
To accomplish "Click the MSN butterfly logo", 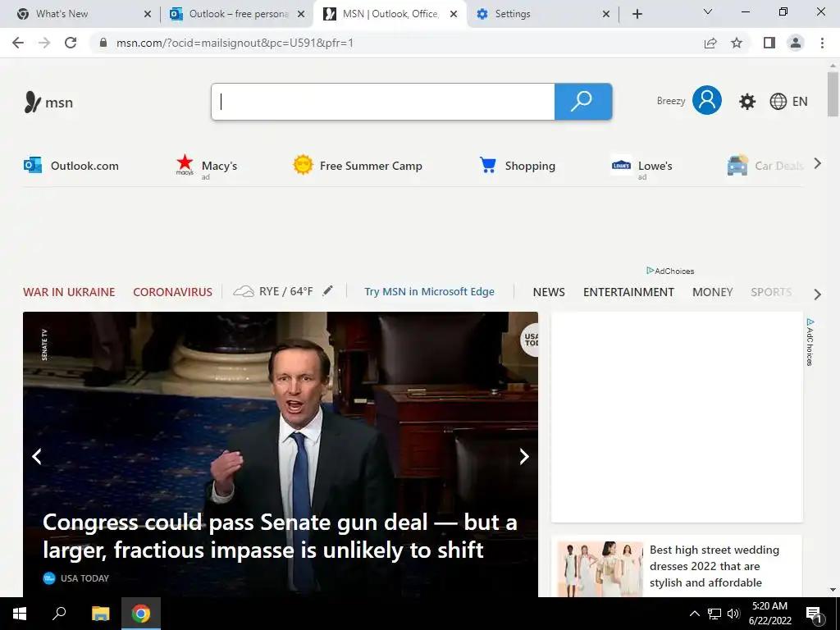I will [33, 102].
